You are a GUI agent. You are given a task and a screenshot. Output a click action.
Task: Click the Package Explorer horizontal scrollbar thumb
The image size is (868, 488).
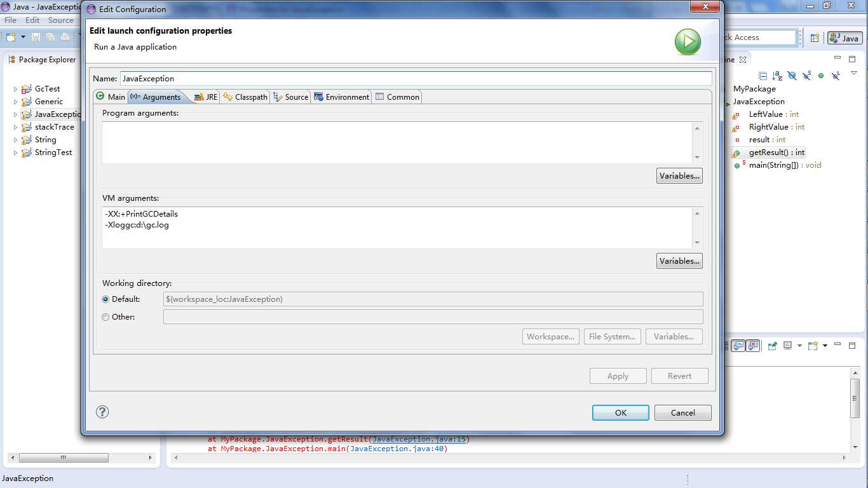pyautogui.click(x=64, y=457)
